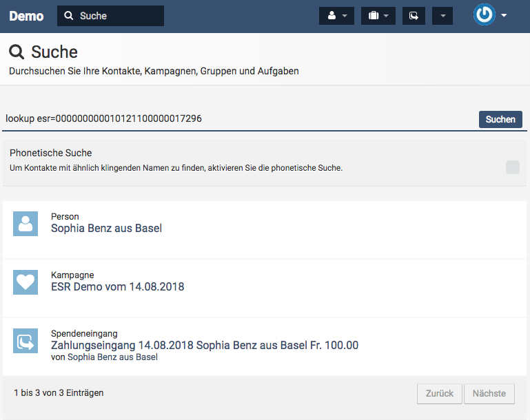Expand the unlabeled caret dropdown in navbar
Viewport: 530px width, 420px height.
(442, 16)
